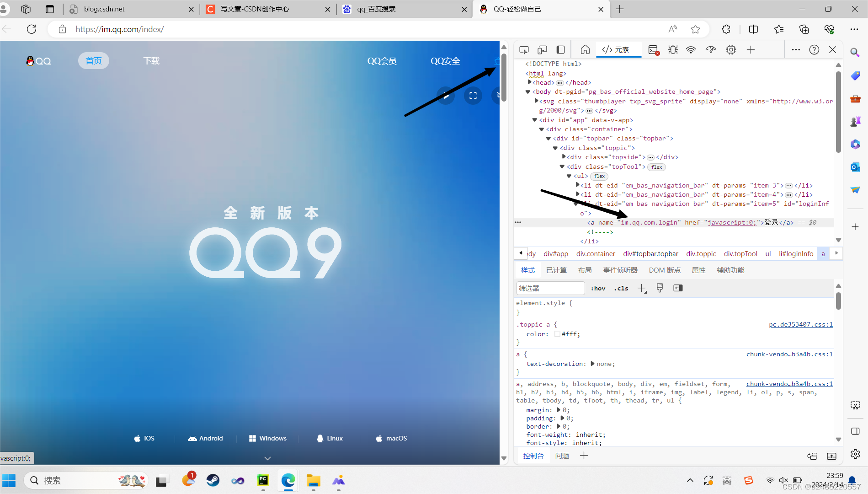868x494 pixels.
Task: Open the 事件侦听器 tab
Action: pyautogui.click(x=620, y=270)
